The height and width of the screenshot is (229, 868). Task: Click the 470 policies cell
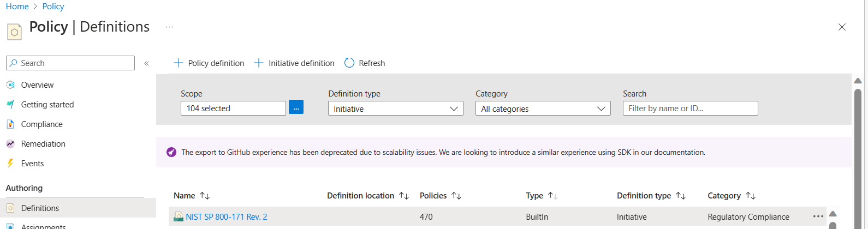[426, 217]
